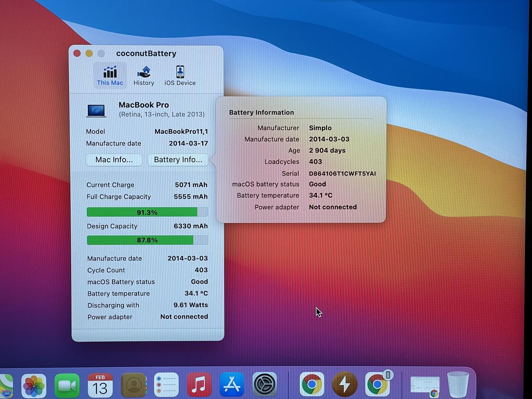Image resolution: width=532 pixels, height=399 pixels.
Task: Open Photos from the Dock
Action: pos(34,385)
